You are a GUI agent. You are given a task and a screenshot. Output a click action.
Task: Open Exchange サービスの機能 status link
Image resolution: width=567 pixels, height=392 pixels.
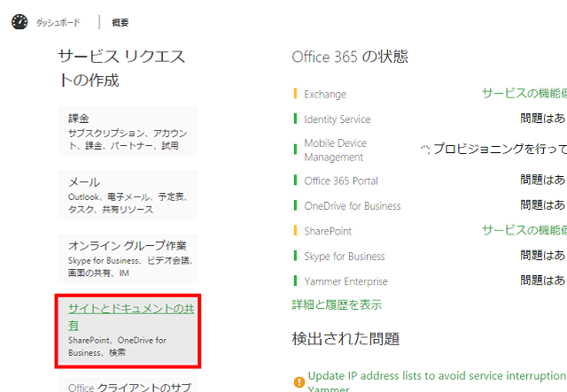(524, 93)
